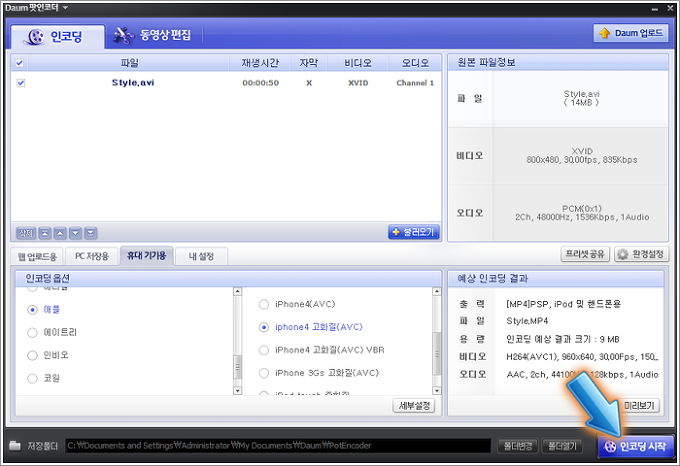Click the 폴더변경 button
680x466 pixels.
(x=518, y=446)
